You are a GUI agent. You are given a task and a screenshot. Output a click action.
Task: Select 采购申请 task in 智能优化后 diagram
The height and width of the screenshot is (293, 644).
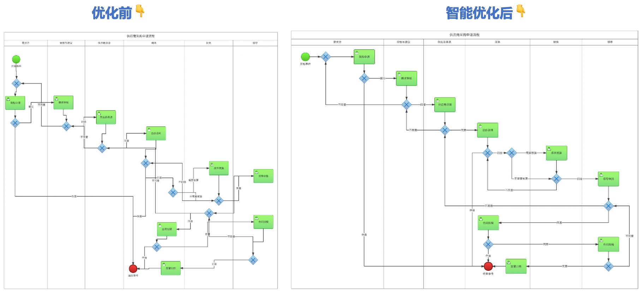coord(364,57)
